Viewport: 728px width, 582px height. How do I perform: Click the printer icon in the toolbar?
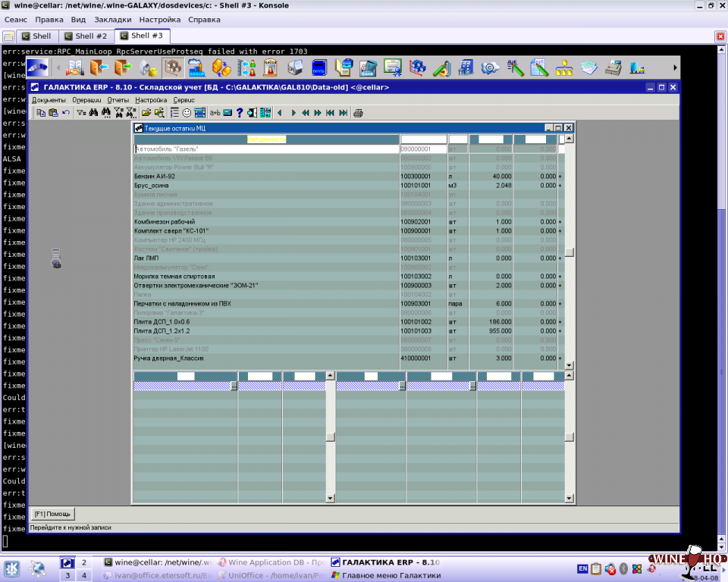(358, 112)
